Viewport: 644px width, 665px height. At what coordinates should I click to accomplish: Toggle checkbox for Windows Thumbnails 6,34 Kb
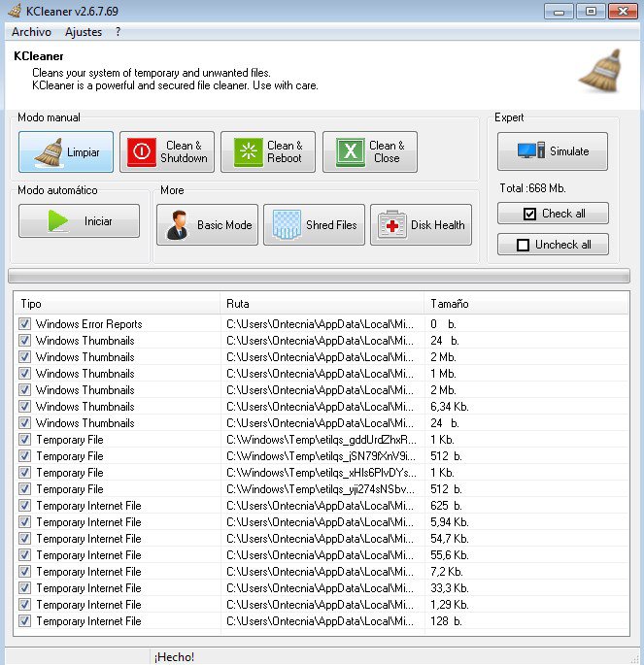24,407
